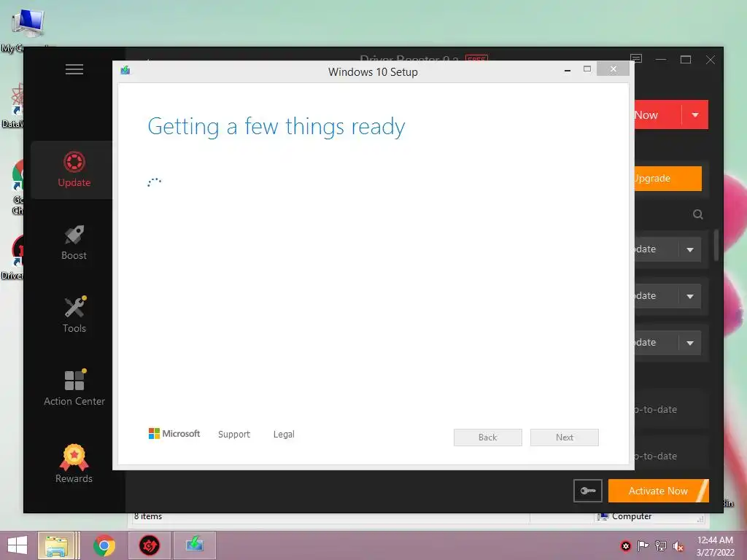
Task: Expand the third driver Update dropdown arrow
Action: [690, 343]
